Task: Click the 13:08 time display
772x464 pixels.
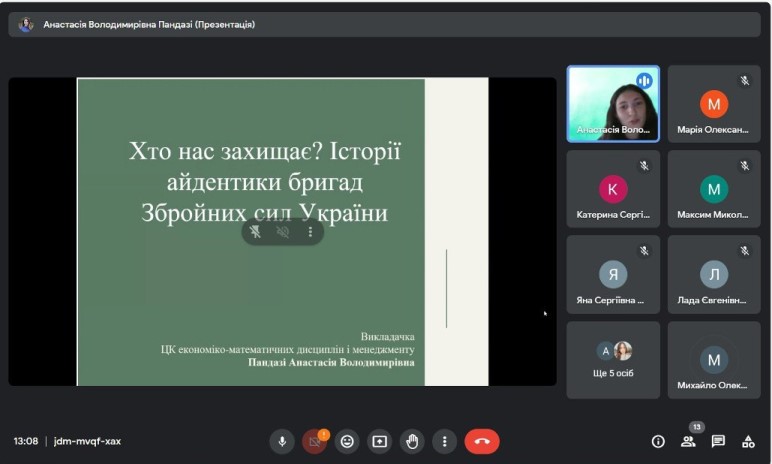Action: pos(26,441)
